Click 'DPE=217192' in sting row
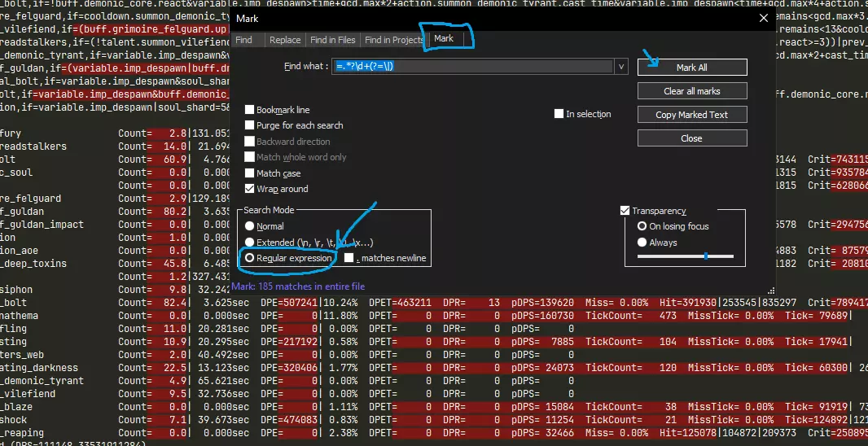The width and height of the screenshot is (868, 446). pos(289,342)
